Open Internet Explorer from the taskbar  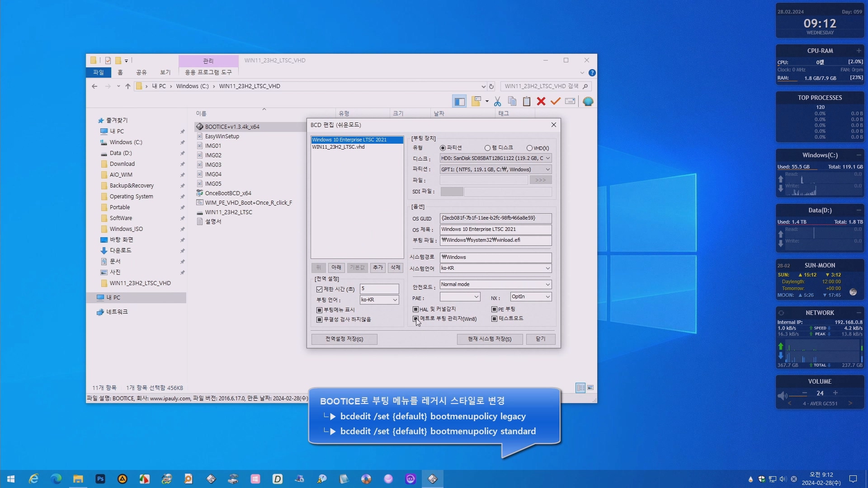(x=34, y=479)
